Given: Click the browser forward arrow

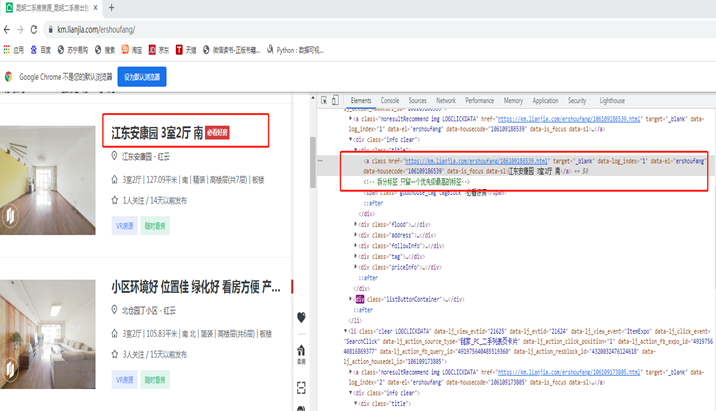Looking at the screenshot, I should coord(20,30).
